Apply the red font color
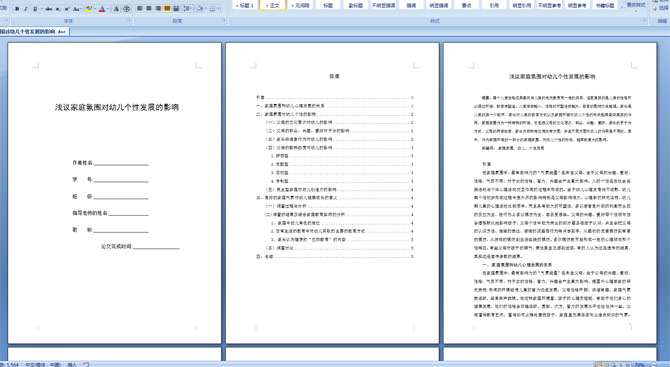 point(102,9)
